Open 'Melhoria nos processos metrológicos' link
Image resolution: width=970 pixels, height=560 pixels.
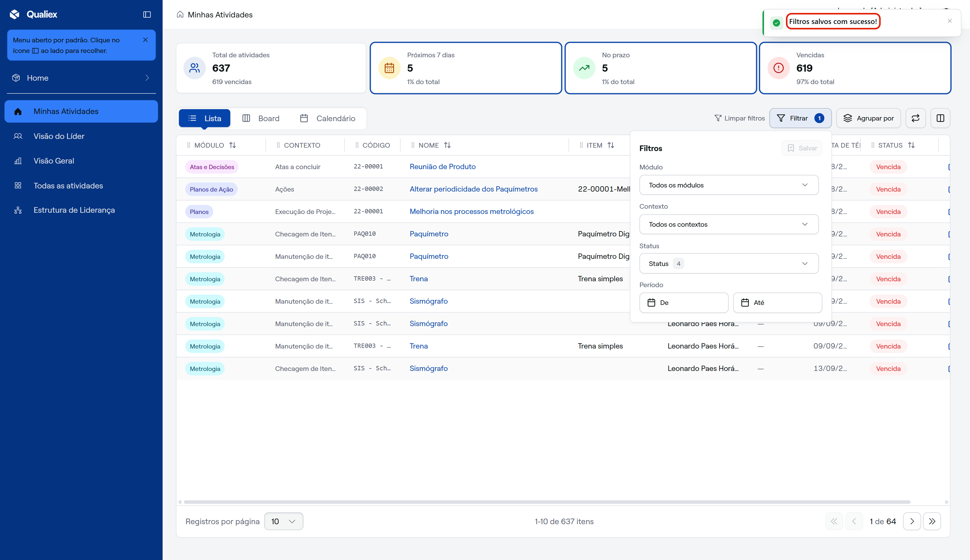[472, 211]
